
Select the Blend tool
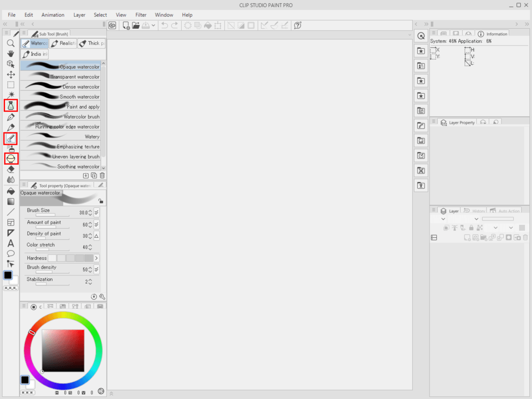(11, 180)
